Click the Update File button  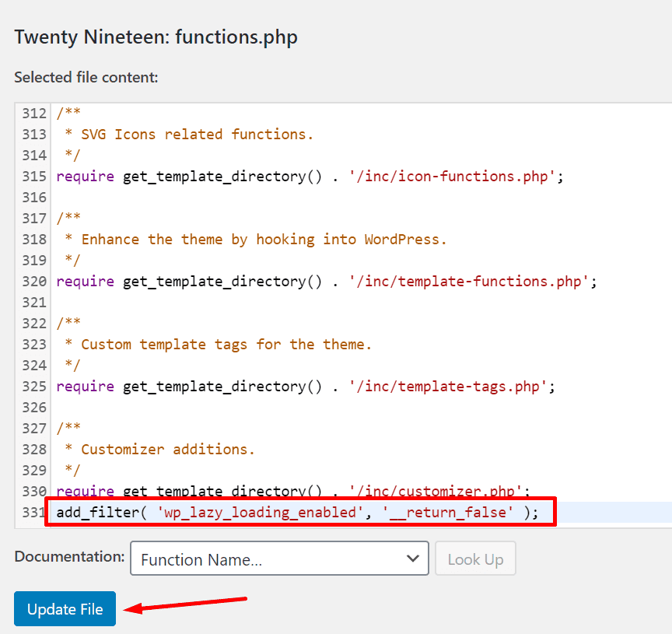click(x=65, y=608)
